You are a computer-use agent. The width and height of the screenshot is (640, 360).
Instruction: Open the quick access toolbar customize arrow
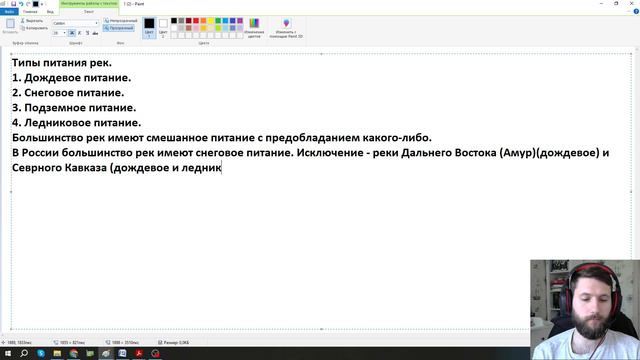pyautogui.click(x=42, y=4)
